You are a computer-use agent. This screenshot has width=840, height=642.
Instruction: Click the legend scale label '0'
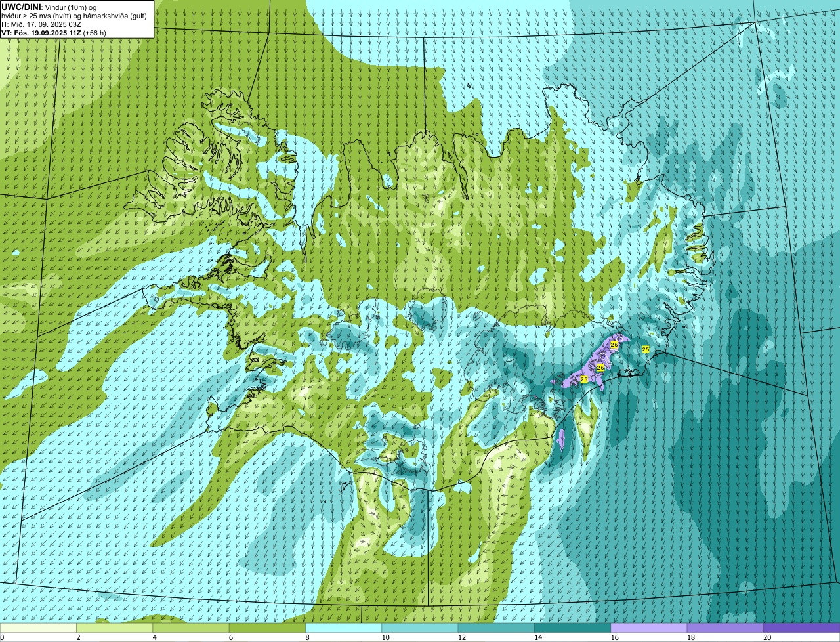tap(2, 637)
